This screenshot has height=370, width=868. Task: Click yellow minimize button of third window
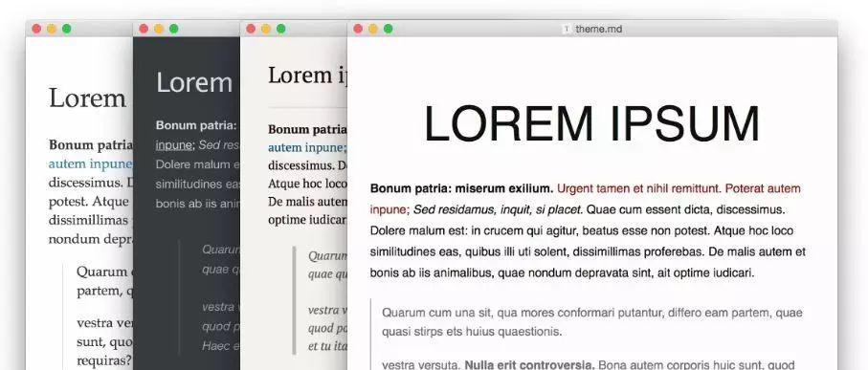click(x=266, y=29)
